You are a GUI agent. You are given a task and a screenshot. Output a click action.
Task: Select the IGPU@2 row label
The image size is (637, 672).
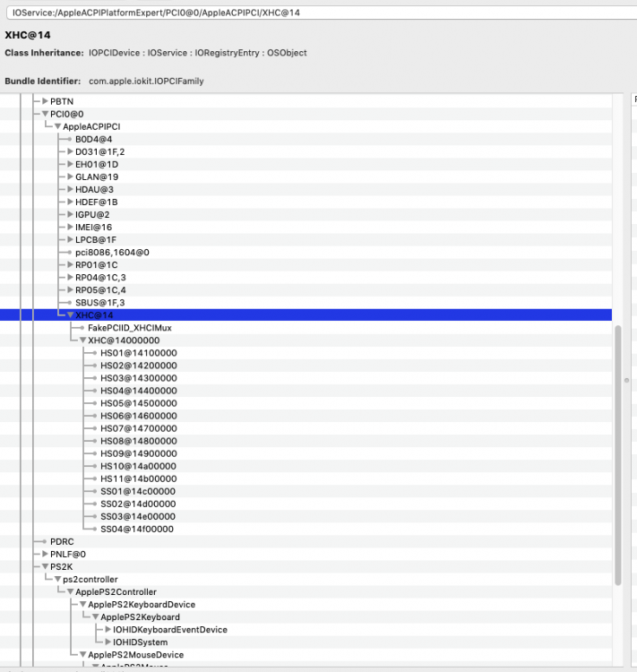point(92,214)
